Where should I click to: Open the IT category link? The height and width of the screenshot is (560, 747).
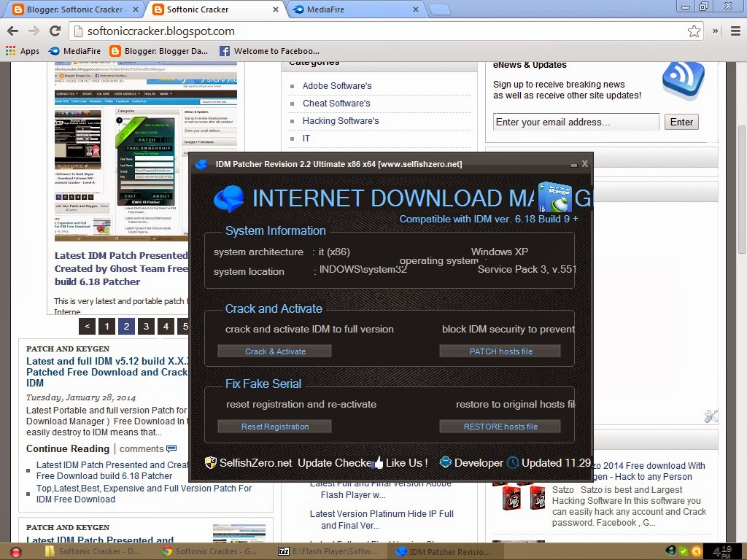[x=306, y=139]
